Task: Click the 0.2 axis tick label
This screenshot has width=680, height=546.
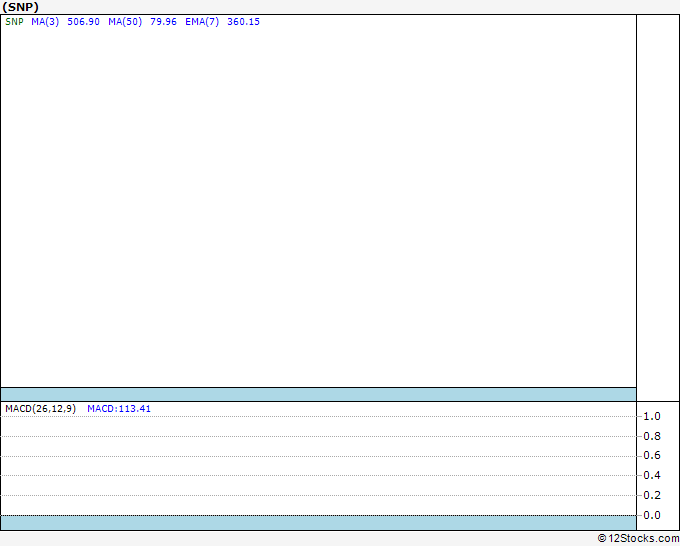Action: point(651,495)
